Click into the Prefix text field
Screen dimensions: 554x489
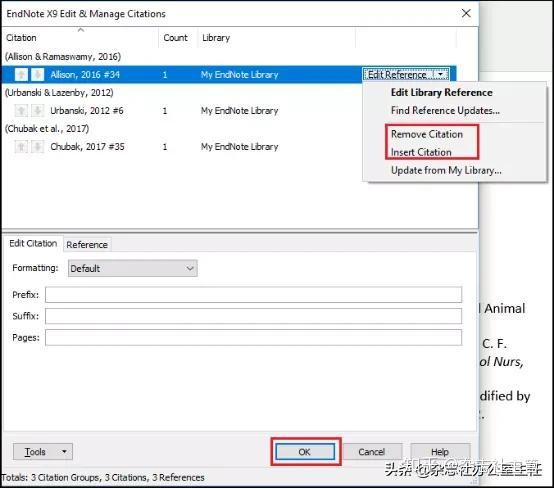253,295
